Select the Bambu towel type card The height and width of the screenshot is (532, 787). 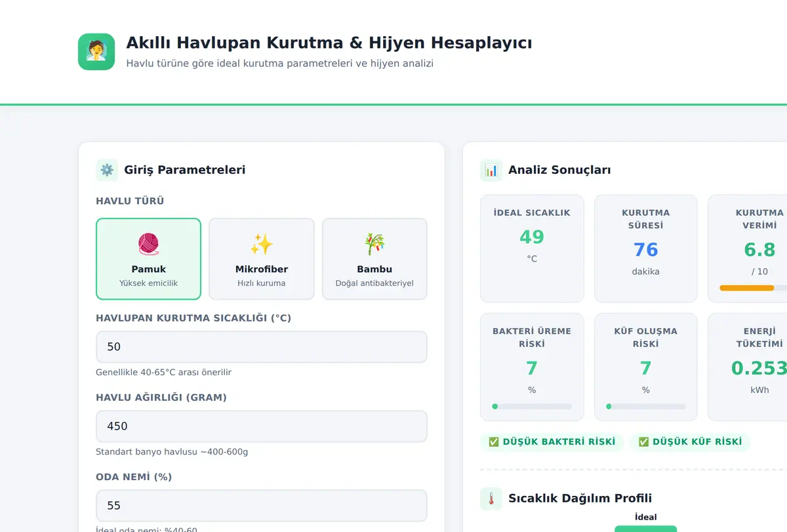click(374, 258)
